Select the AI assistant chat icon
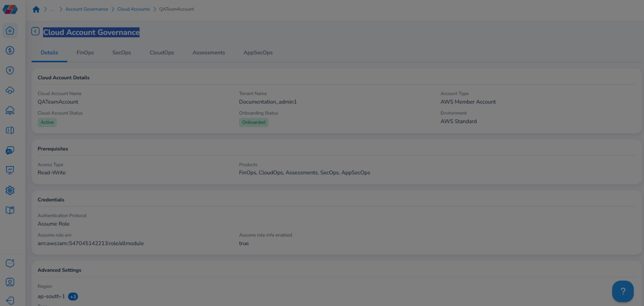 point(10,150)
